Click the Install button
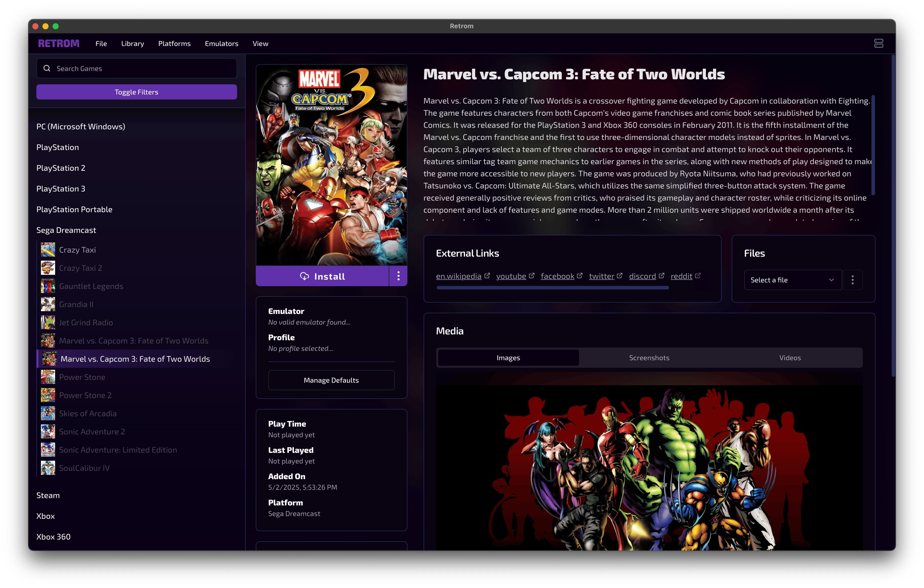This screenshot has height=588, width=924. (322, 276)
